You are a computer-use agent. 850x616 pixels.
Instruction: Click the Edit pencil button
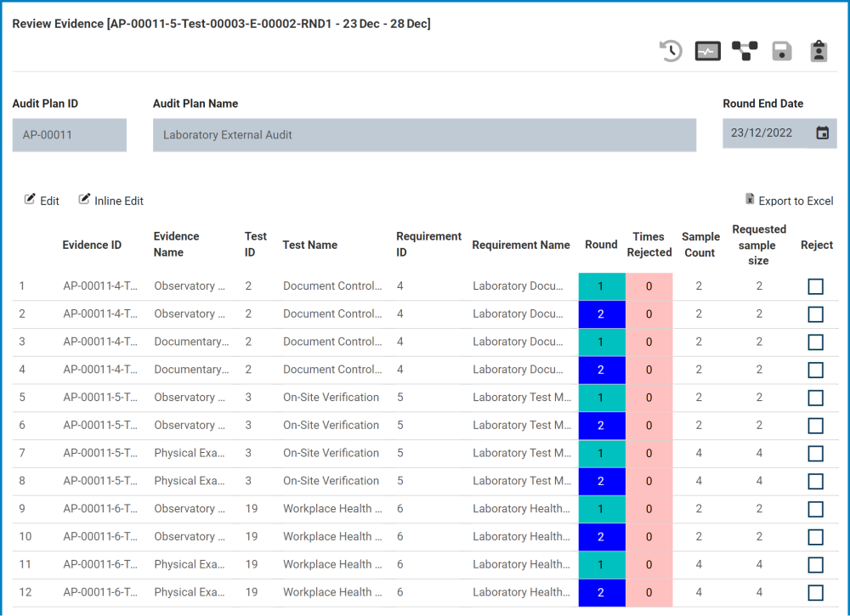[42, 201]
